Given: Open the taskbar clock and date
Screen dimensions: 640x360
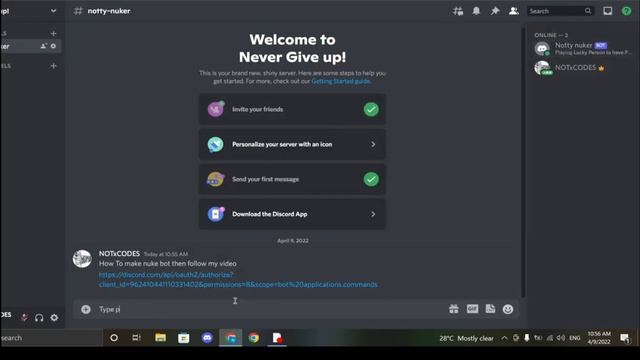Looking at the screenshot, I should 599,338.
